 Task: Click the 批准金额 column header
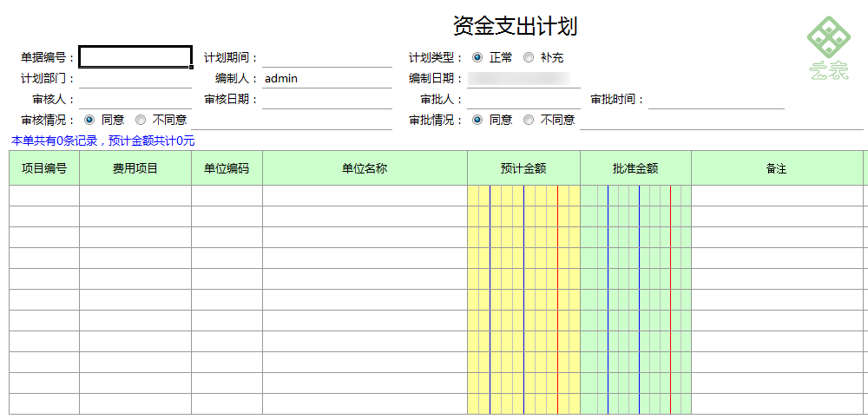click(635, 168)
